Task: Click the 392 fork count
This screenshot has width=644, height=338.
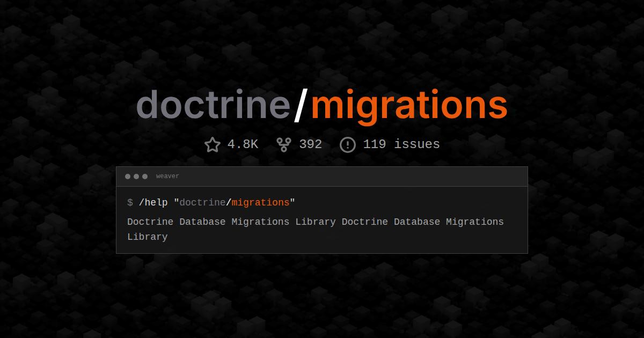Action: click(310, 144)
